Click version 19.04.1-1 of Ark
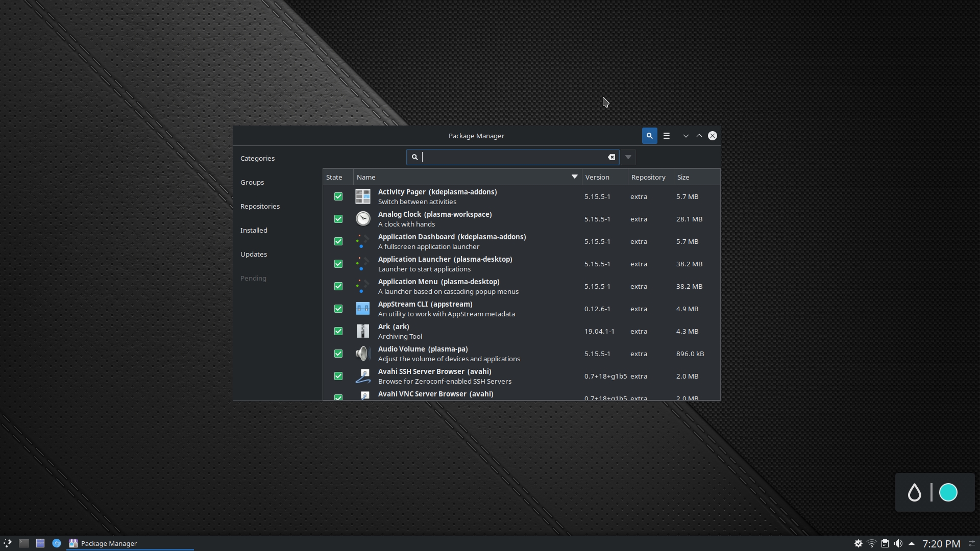 pyautogui.click(x=599, y=331)
